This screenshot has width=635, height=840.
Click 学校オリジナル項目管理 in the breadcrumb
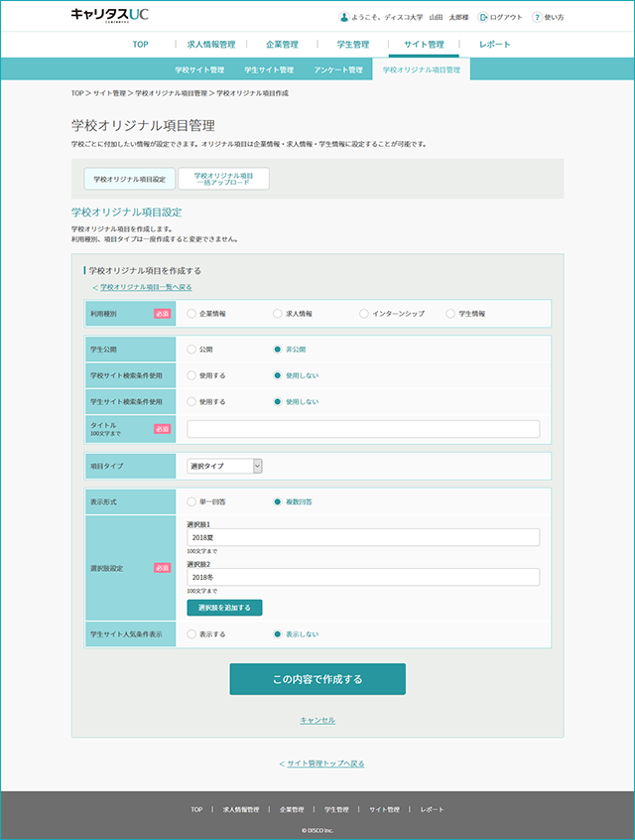tap(171, 93)
